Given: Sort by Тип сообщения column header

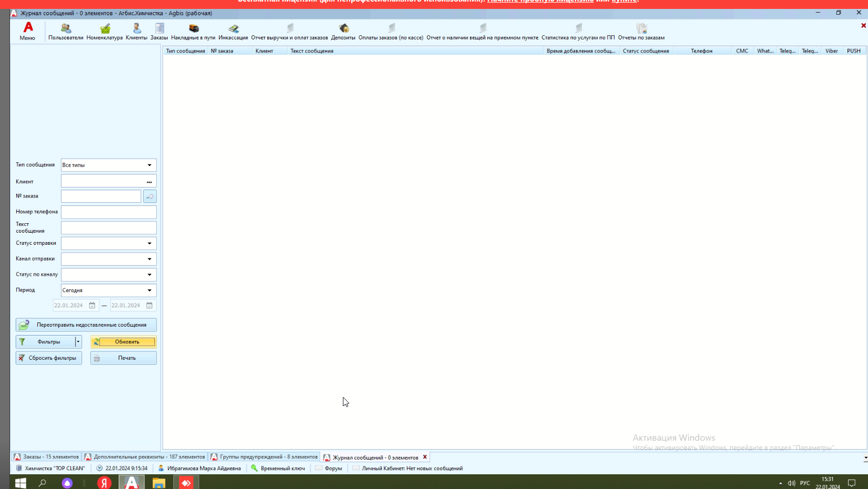Looking at the screenshot, I should [185, 51].
